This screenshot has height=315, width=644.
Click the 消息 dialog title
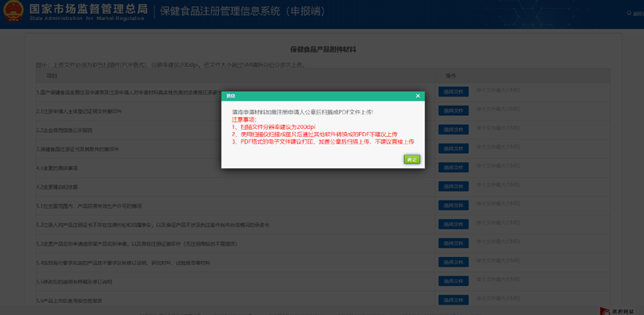coord(230,96)
